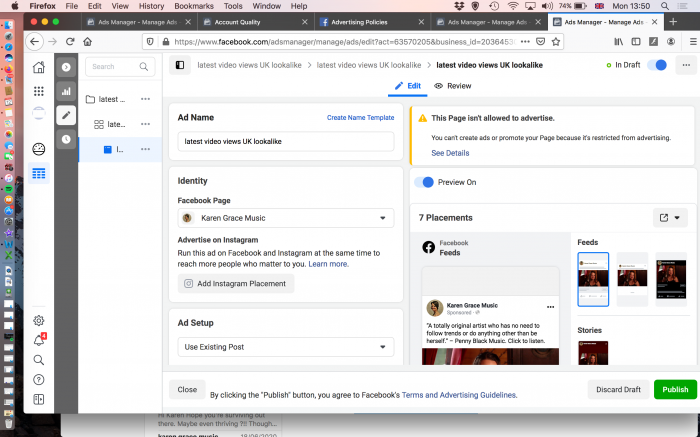Click the post options ellipsis in ad preview

550,307
